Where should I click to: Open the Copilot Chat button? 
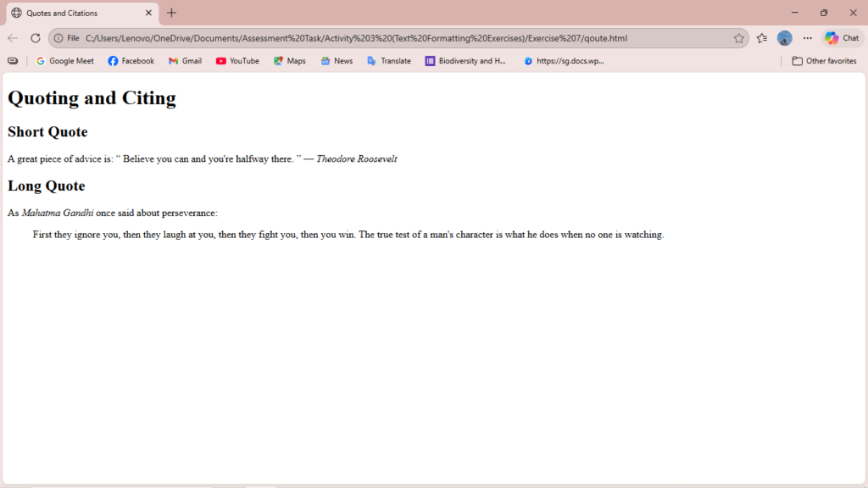click(x=842, y=38)
